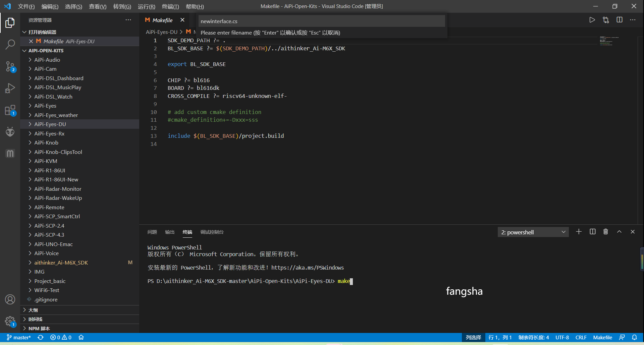This screenshot has width=644, height=345.
Task: Open the Run and Debug view
Action: 10,88
